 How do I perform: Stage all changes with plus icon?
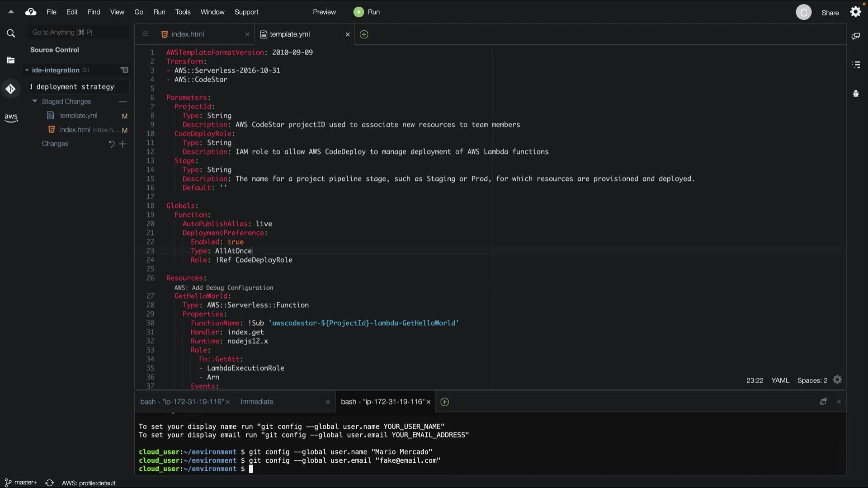pos(123,144)
